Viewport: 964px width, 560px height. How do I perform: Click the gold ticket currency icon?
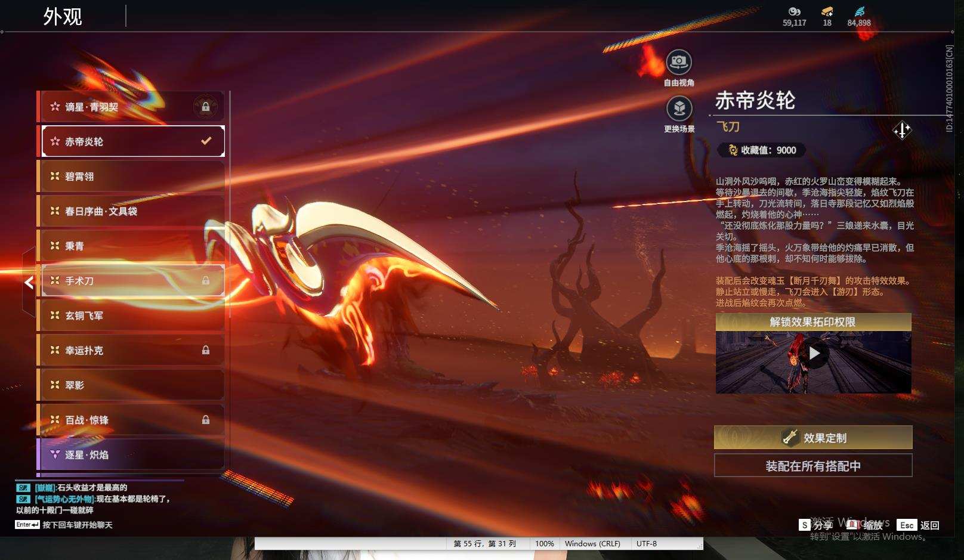[827, 11]
